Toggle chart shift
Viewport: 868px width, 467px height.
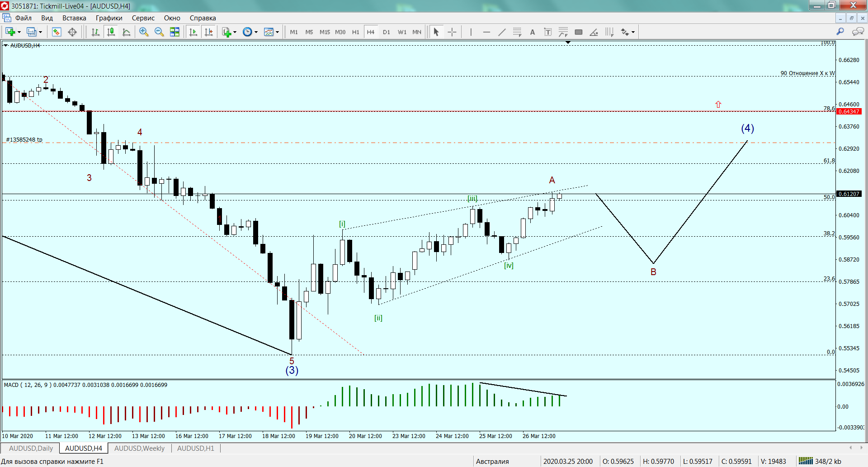[x=208, y=32]
